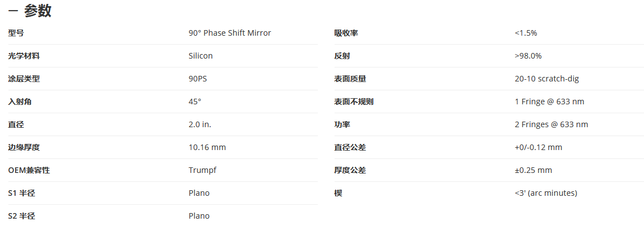644x246 pixels.
Task: Click the 入射角 45° value
Action: tap(195, 102)
